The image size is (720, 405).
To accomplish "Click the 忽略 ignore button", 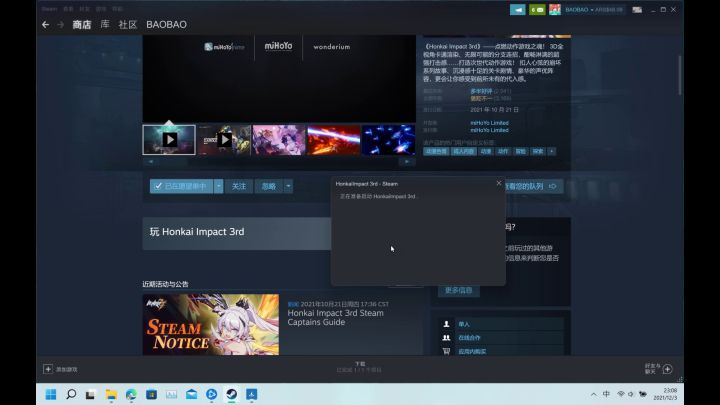I will click(x=269, y=186).
